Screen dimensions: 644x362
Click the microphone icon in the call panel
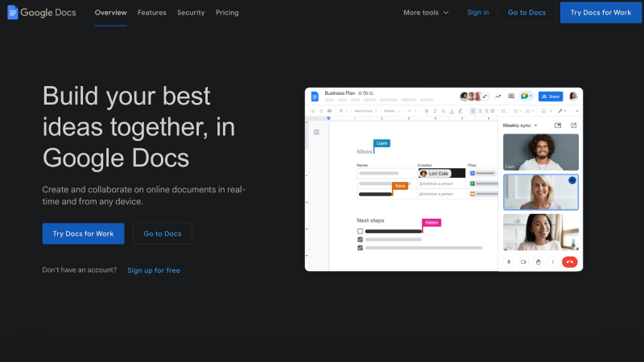(x=509, y=261)
